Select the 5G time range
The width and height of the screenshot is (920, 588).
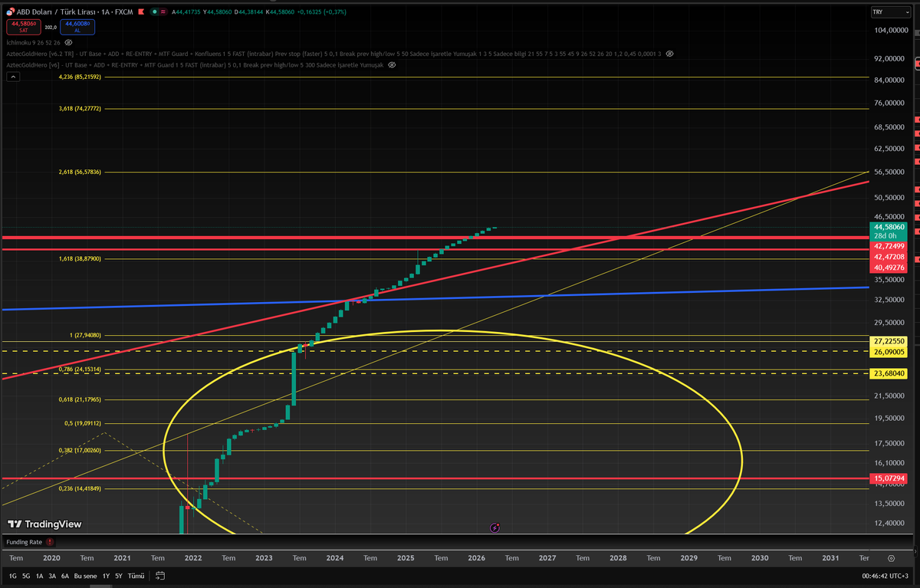tap(25, 576)
